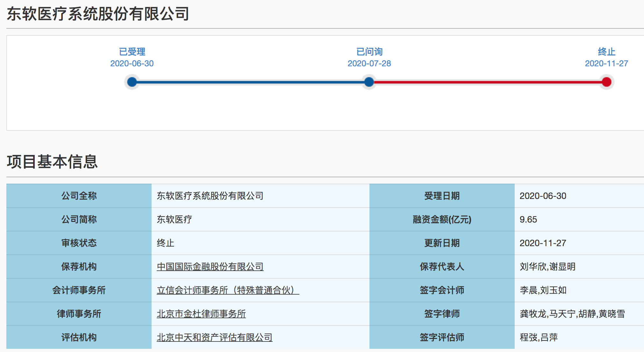644x352 pixels.
Task: Click the 签字会计师 header cell
Action: pyautogui.click(x=442, y=290)
